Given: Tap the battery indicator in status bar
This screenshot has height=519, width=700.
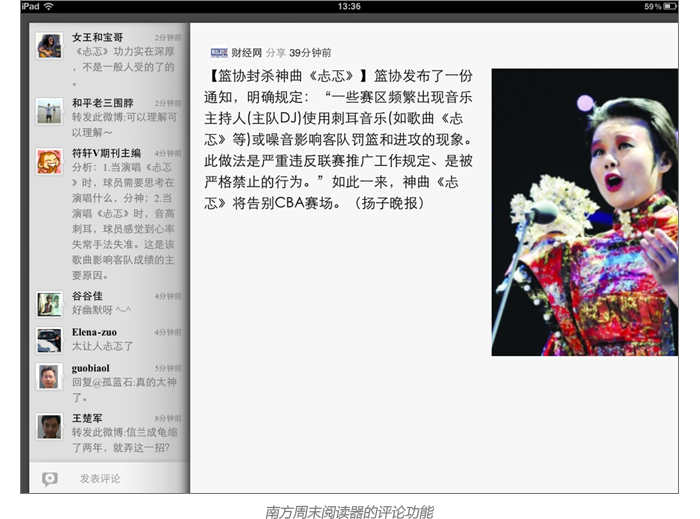Looking at the screenshot, I should tap(672, 6).
